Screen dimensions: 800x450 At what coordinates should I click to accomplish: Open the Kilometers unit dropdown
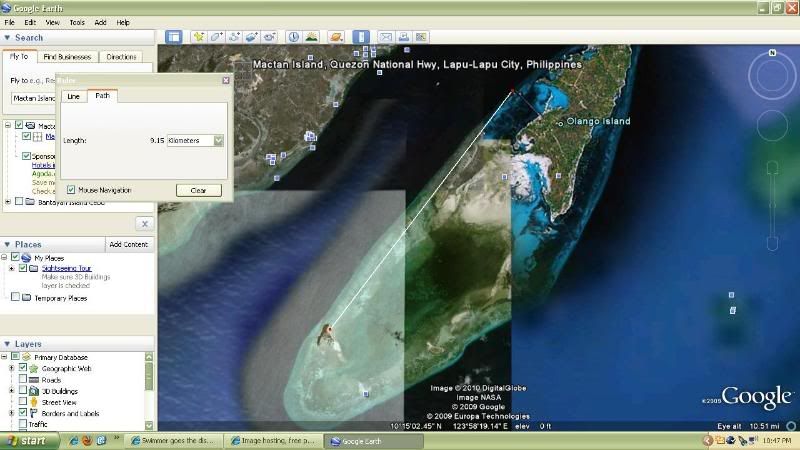tap(218, 140)
